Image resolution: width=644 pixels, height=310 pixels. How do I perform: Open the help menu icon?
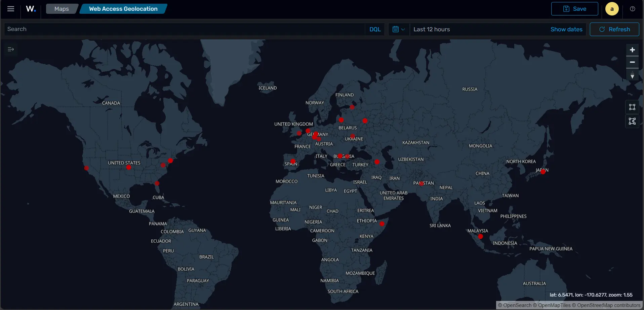pyautogui.click(x=633, y=8)
